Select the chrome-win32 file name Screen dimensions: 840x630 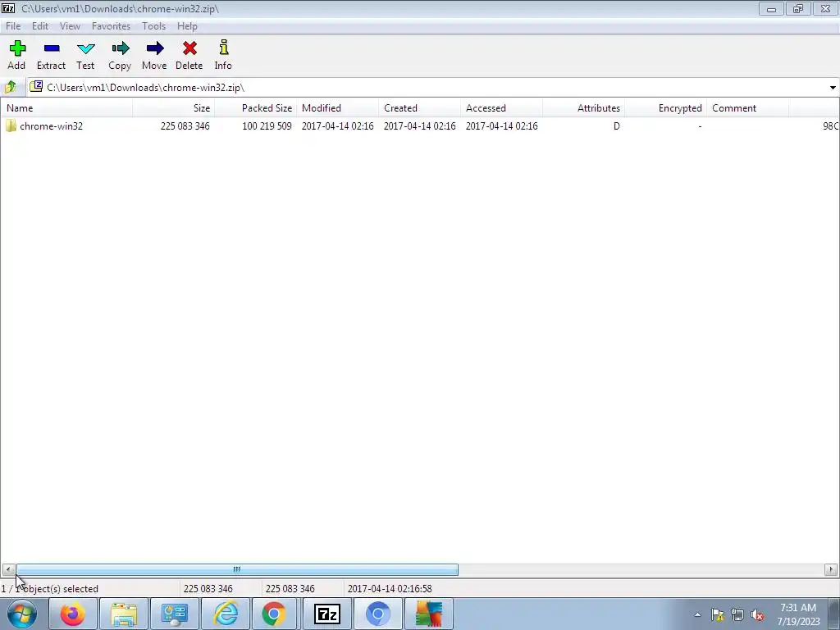[x=52, y=126]
